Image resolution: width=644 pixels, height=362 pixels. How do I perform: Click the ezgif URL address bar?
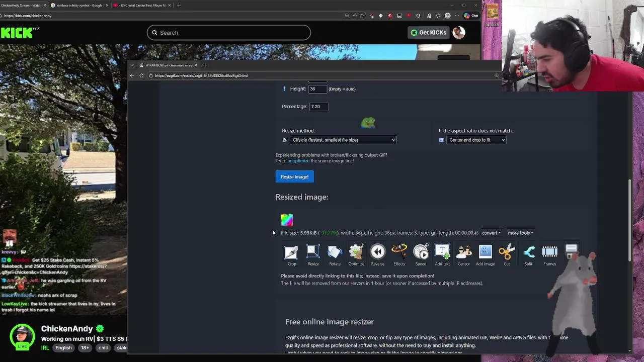[322, 75]
